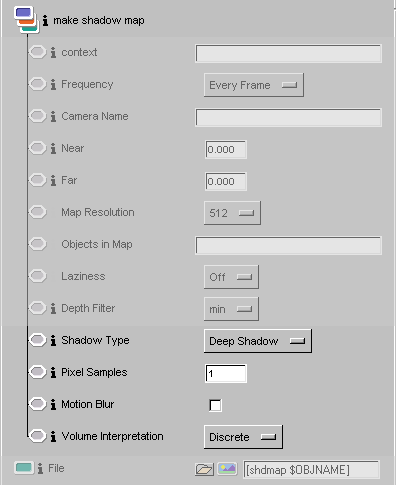
Task: Click the info icon beside Motion Blur
Action: pos(53,404)
